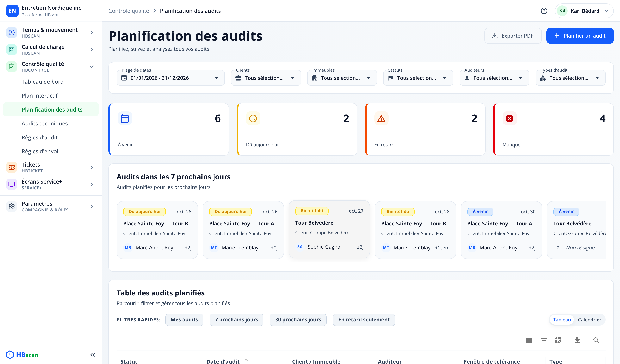Click the Calcul de charge calculator icon
The image size is (620, 364).
click(12, 49)
